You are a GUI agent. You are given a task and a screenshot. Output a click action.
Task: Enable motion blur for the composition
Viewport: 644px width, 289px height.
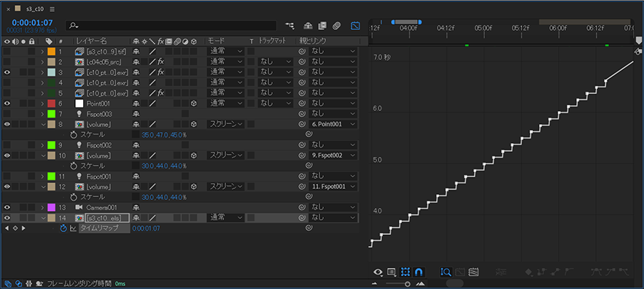[x=337, y=26]
